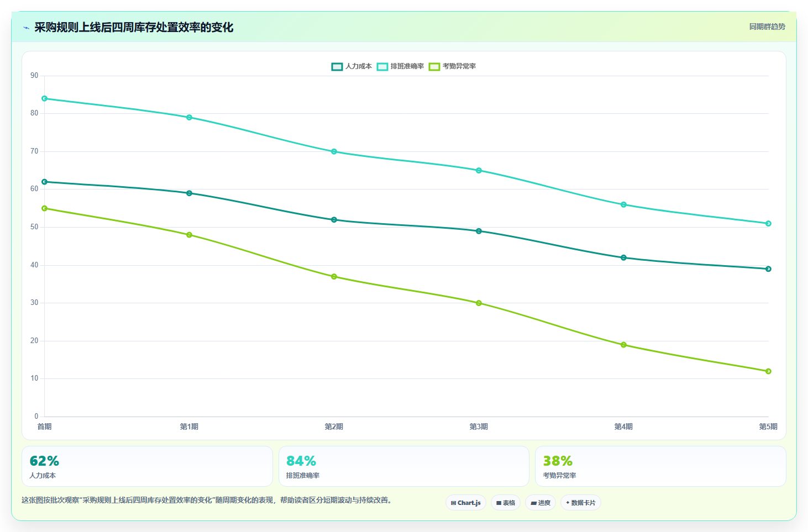Toggle the 人力成本 legend swatch
Screen dimensions: 808x532
tap(337, 67)
